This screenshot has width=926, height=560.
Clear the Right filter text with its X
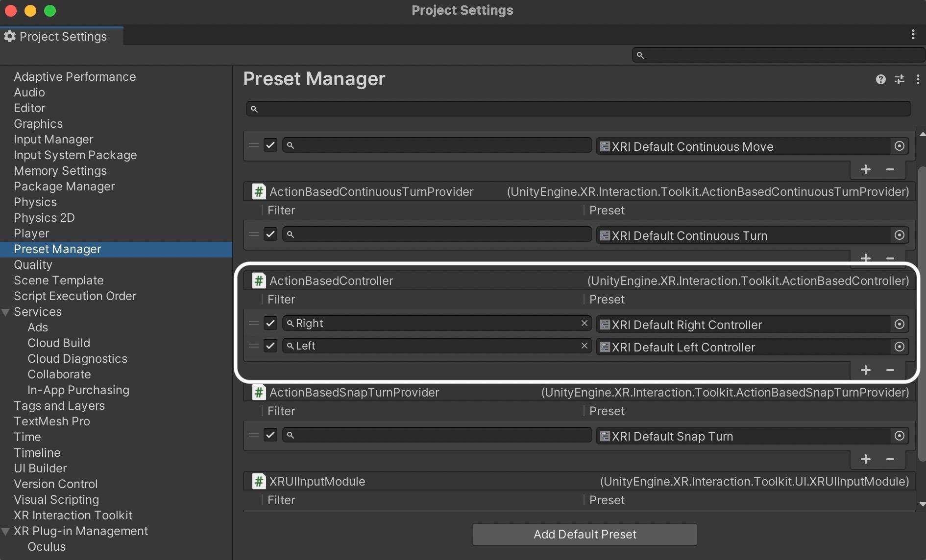coord(584,323)
